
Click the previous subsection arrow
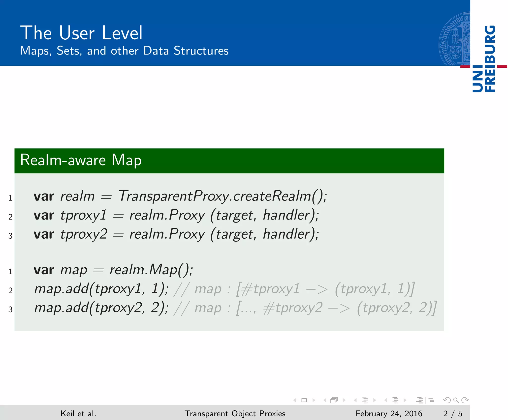click(x=355, y=400)
